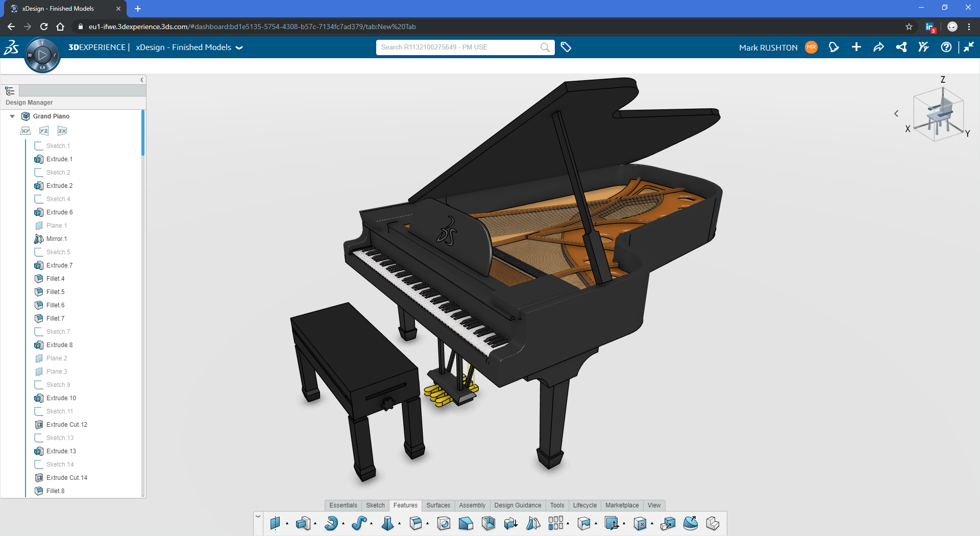The width and height of the screenshot is (980, 536).
Task: Switch to the Surfaces tab
Action: [x=438, y=505]
